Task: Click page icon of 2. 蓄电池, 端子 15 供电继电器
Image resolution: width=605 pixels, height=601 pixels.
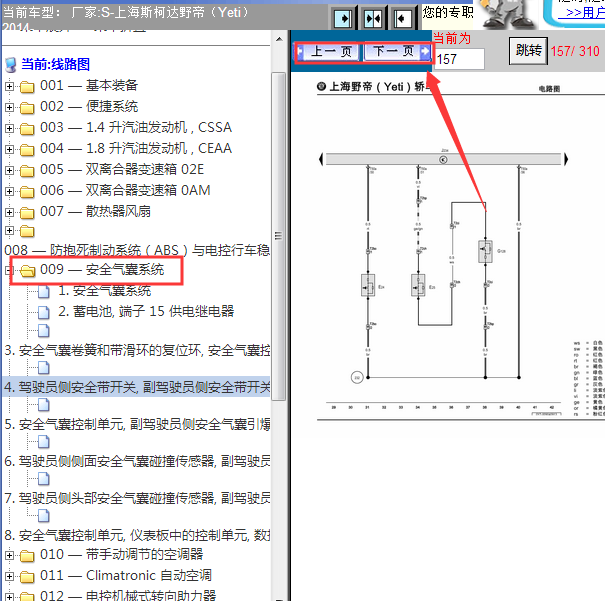Action: [x=44, y=312]
